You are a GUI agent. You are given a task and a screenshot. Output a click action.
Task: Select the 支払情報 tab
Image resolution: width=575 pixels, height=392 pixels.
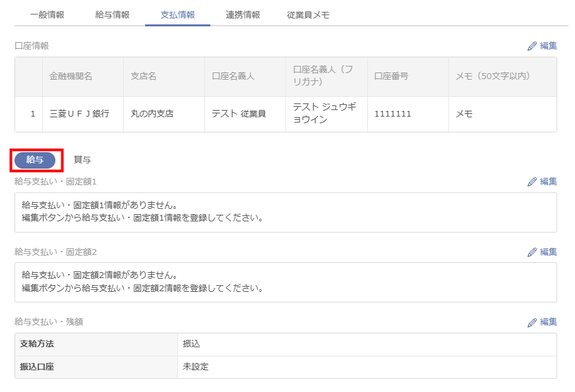177,14
